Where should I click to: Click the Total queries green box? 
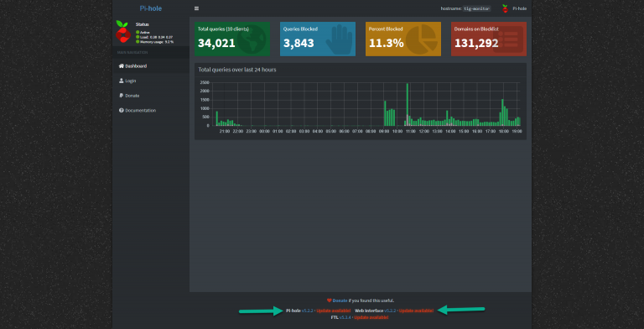(232, 39)
